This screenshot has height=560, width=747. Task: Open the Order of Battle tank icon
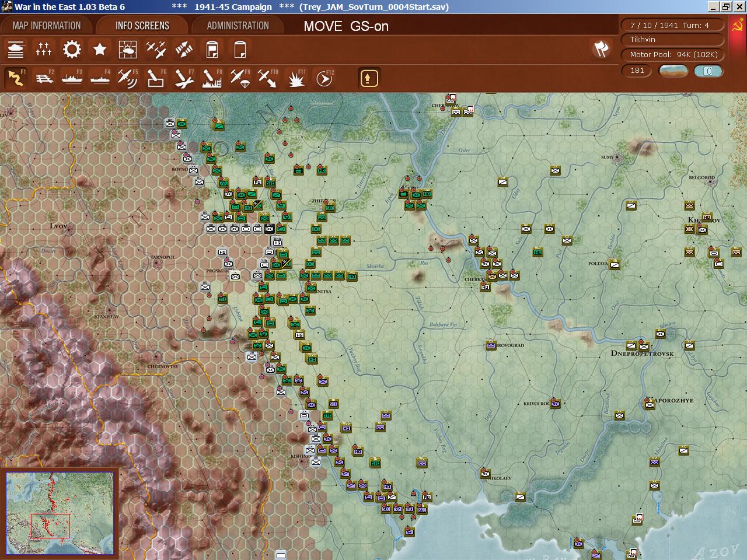pyautogui.click(x=16, y=50)
